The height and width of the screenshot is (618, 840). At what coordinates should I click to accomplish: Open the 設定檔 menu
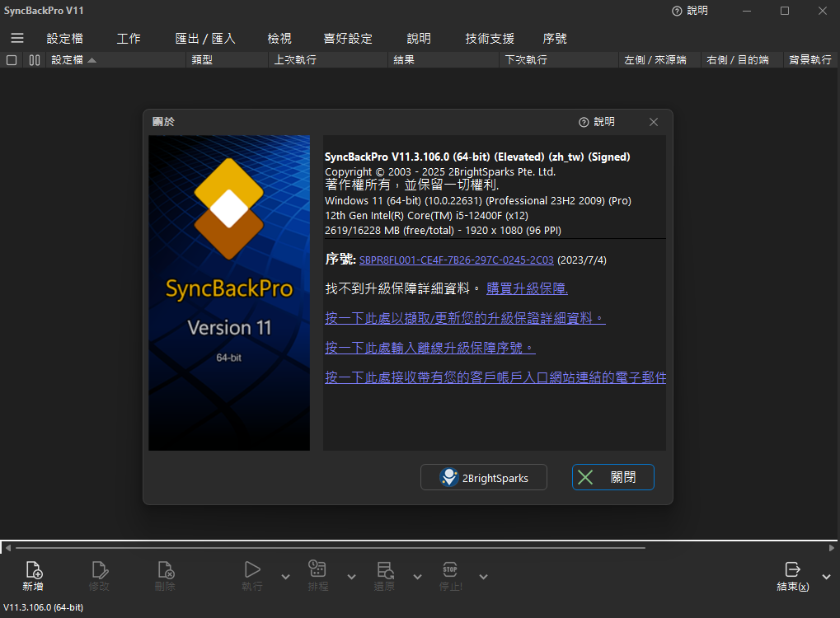[x=65, y=39]
